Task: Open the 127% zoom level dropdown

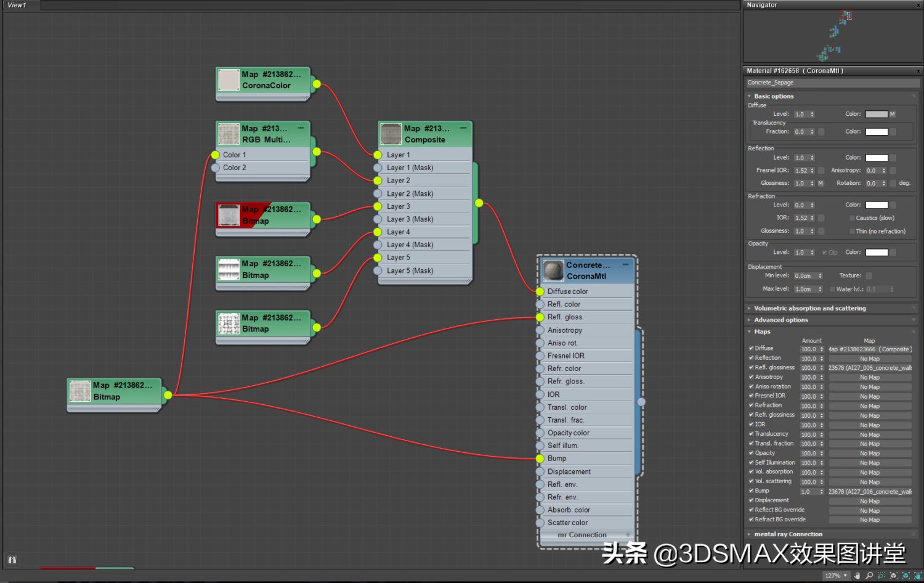Action: tap(837, 576)
